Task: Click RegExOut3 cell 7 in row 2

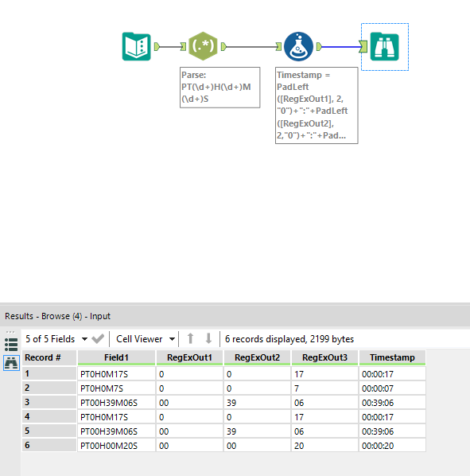Action: tap(324, 388)
